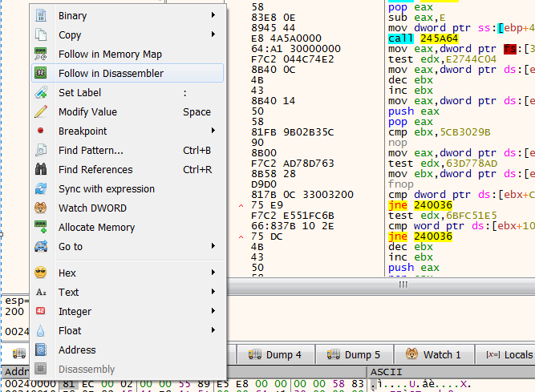Click the Find Pattern magnifier icon
The height and width of the screenshot is (392, 535).
tap(41, 150)
